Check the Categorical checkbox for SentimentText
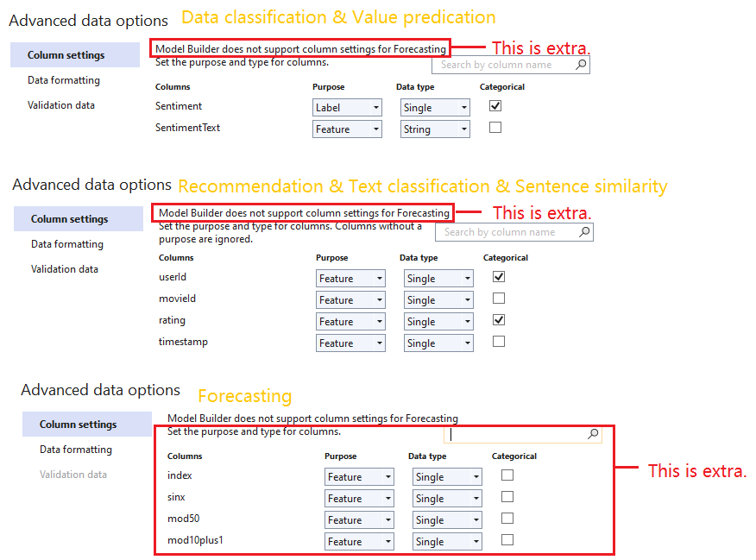The width and height of the screenshot is (756, 560). (495, 128)
